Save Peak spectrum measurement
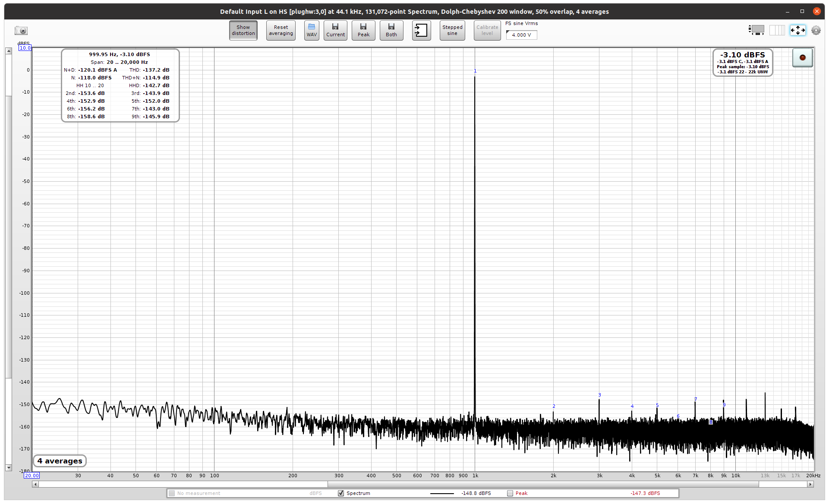The width and height of the screenshot is (829, 504). pyautogui.click(x=363, y=30)
